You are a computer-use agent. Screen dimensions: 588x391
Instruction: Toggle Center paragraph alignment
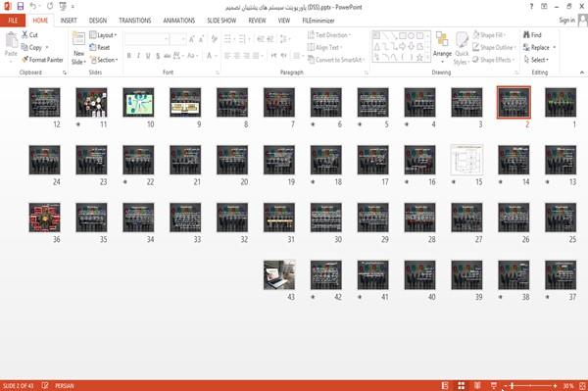[x=237, y=56]
